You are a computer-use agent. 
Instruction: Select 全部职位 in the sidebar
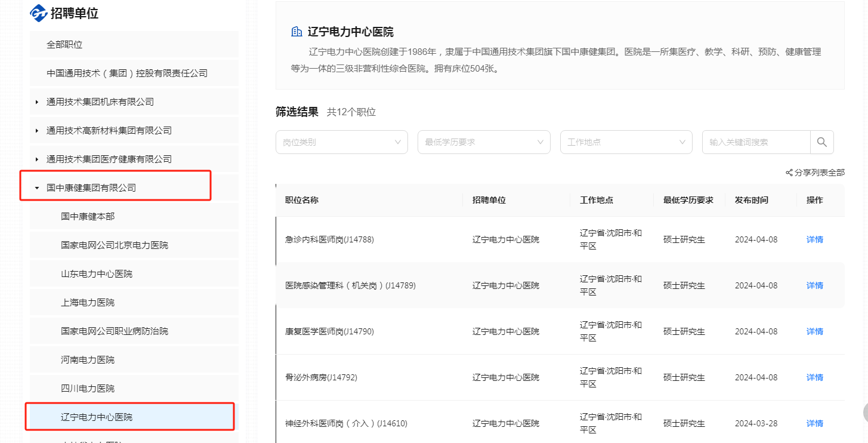[64, 45]
